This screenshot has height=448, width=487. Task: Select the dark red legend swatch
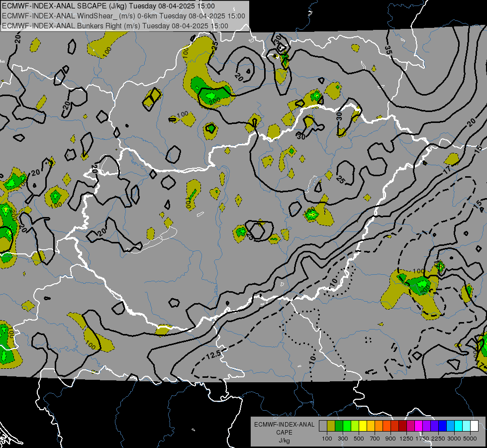tap(403, 426)
